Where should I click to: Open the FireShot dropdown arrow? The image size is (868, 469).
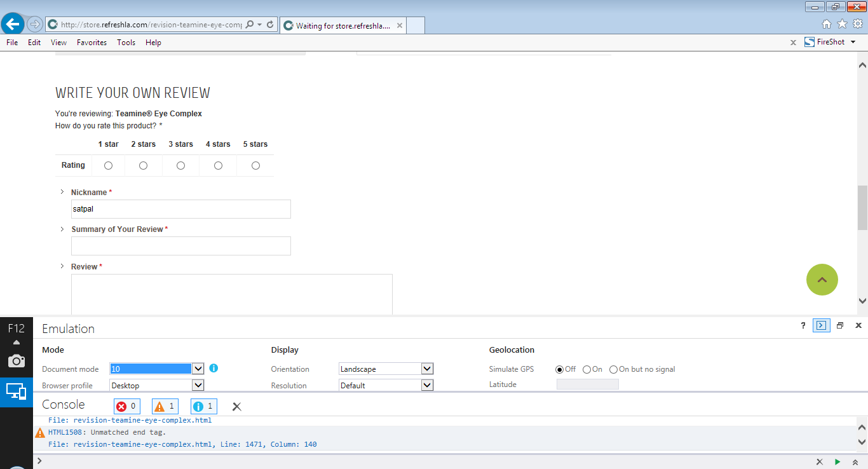pyautogui.click(x=853, y=42)
